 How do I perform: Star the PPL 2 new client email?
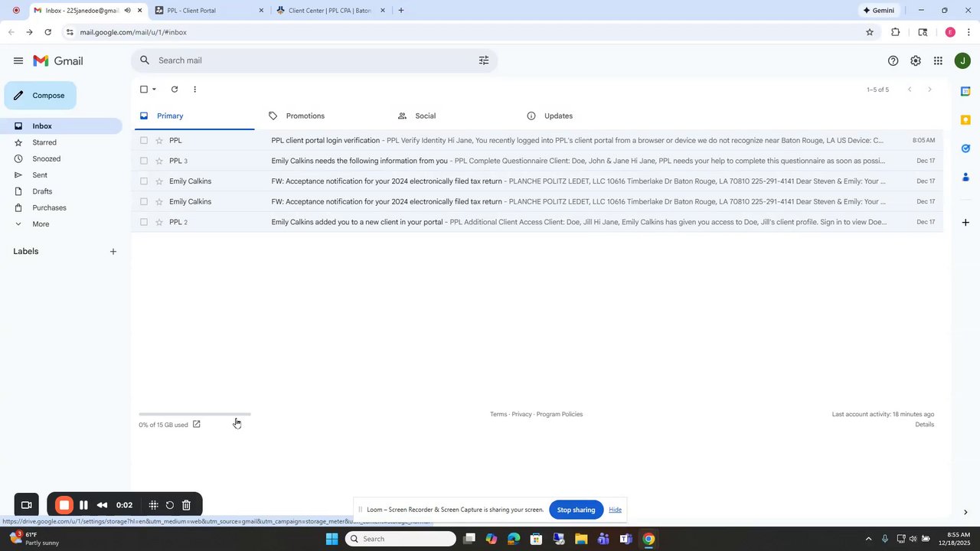[x=159, y=222]
